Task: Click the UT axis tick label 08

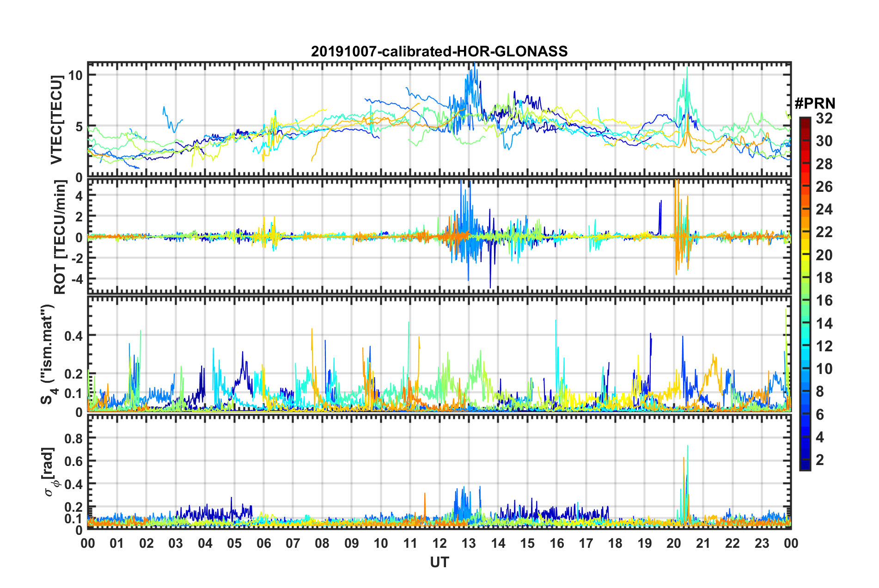Action: coord(322,543)
